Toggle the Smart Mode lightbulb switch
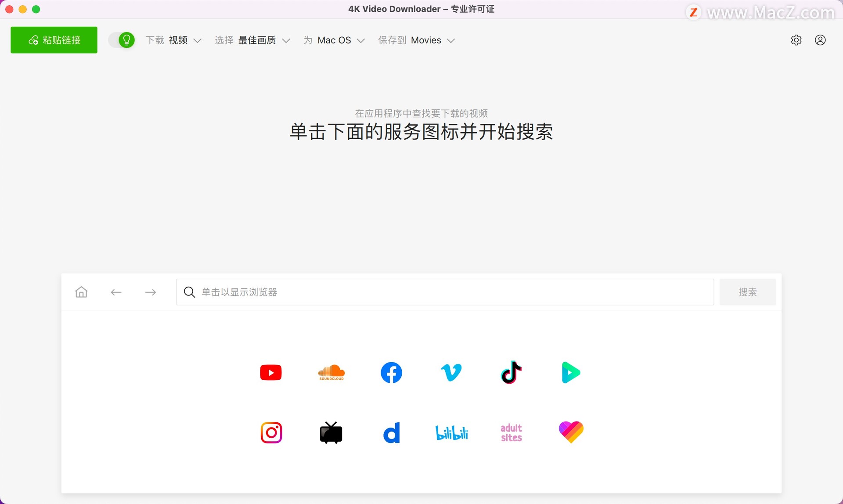Viewport: 843px width, 504px height. tap(122, 40)
